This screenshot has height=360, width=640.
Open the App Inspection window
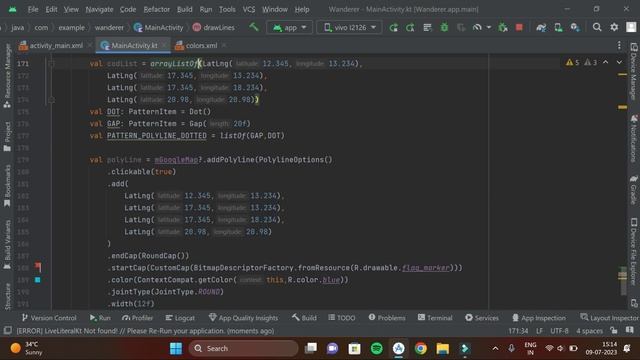pos(539,318)
